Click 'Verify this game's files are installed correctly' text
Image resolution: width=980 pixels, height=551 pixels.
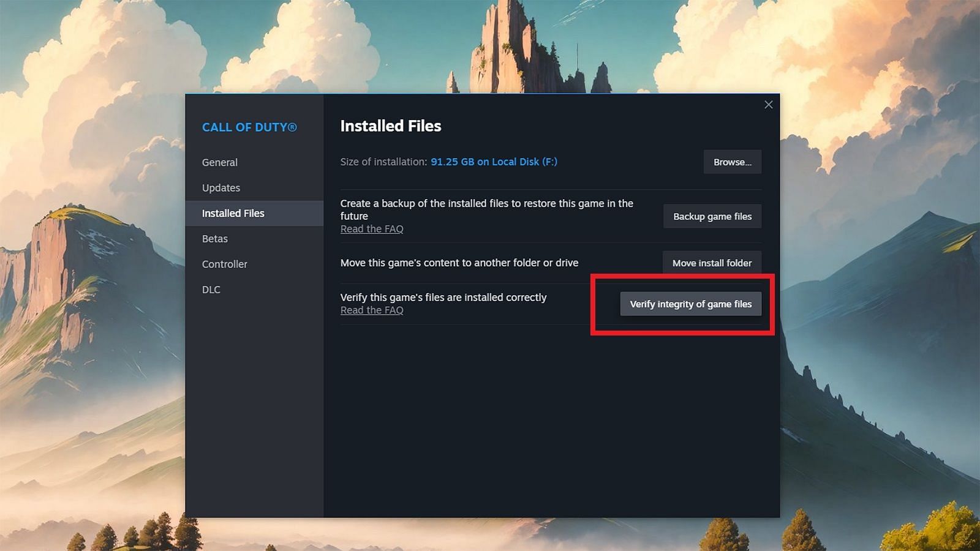[443, 297]
